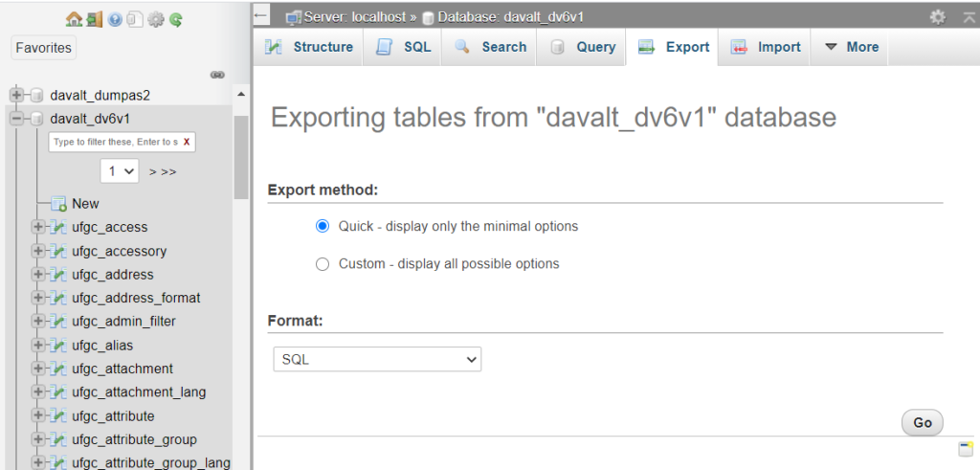The width and height of the screenshot is (980, 470).
Task: Select the Export tab
Action: [673, 47]
